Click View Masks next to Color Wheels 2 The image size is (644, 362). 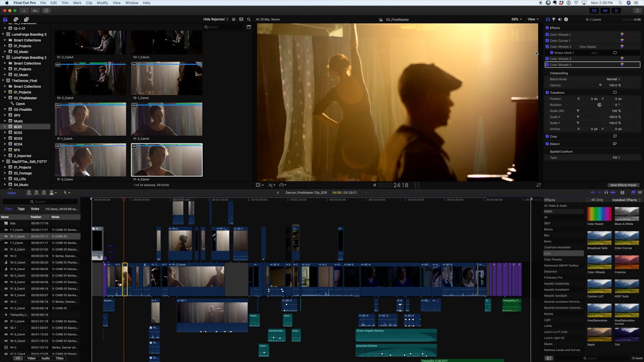click(587, 47)
